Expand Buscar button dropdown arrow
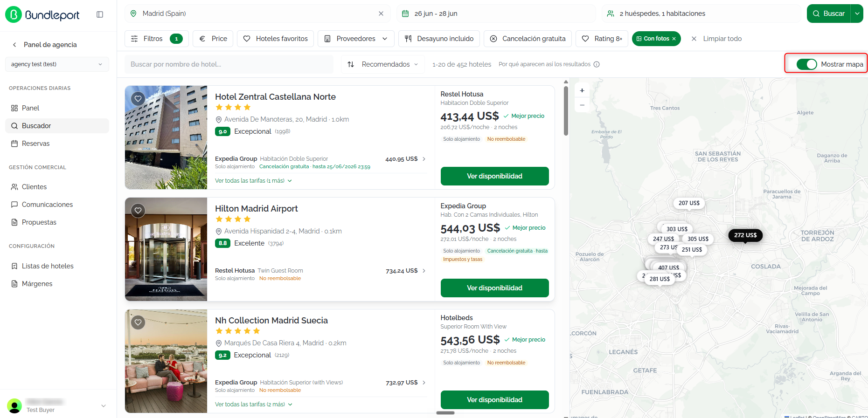 click(857, 14)
